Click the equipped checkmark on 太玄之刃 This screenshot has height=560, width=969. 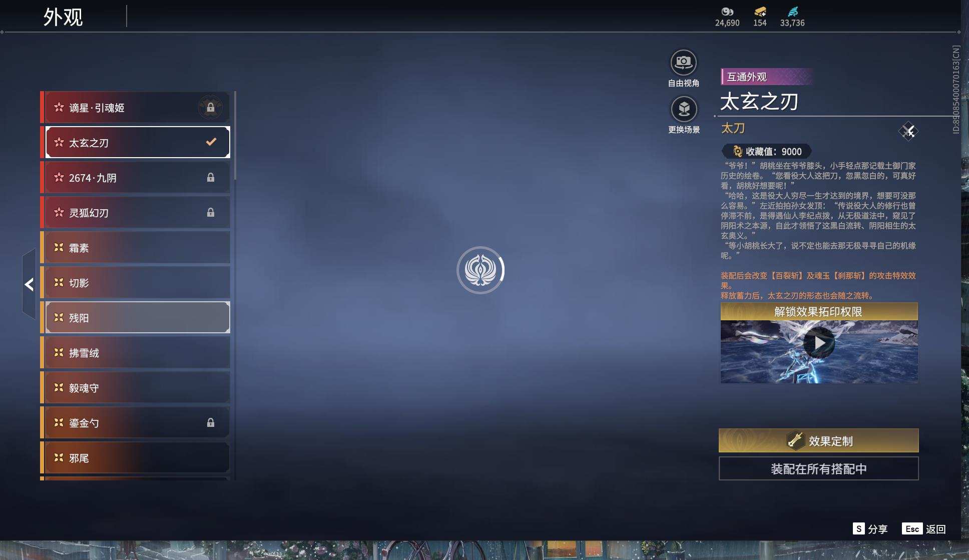coord(211,142)
